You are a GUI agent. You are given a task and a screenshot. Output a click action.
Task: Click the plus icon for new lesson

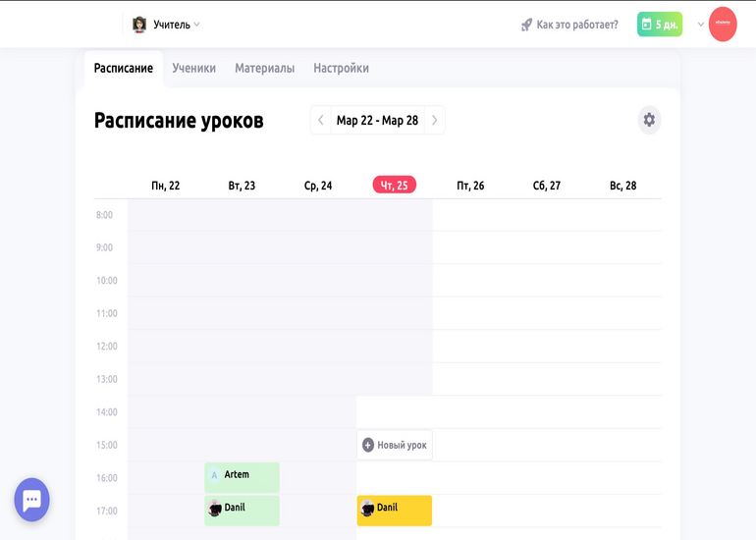[x=368, y=445]
